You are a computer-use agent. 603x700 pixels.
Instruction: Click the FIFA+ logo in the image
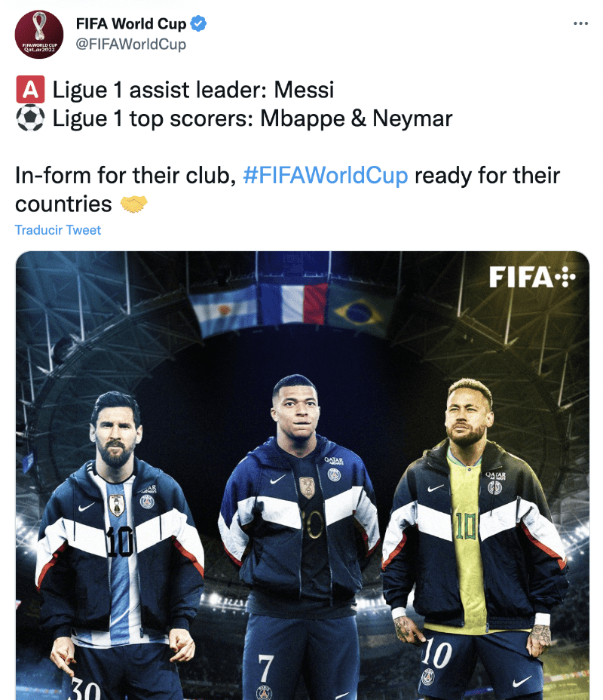click(x=532, y=277)
